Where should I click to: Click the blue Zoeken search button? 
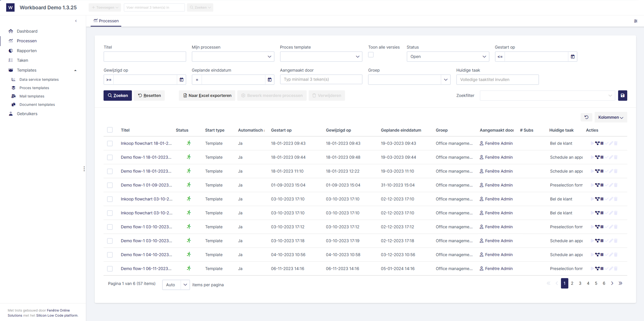coord(118,96)
